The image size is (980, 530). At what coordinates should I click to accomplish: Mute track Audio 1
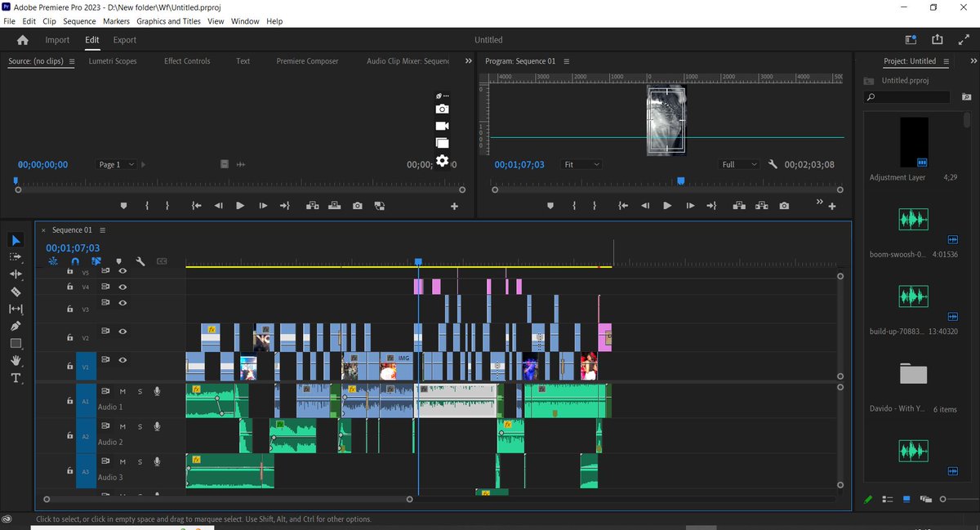(x=123, y=391)
